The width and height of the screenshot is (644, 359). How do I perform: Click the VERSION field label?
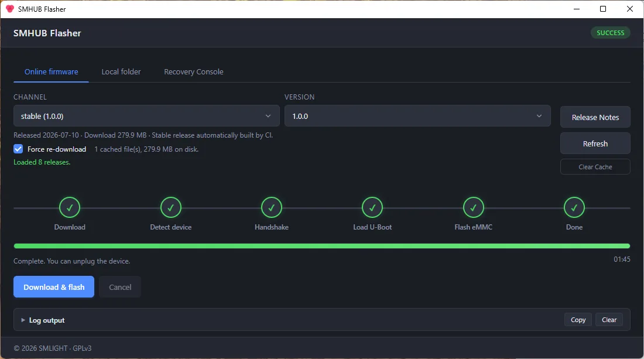point(299,97)
